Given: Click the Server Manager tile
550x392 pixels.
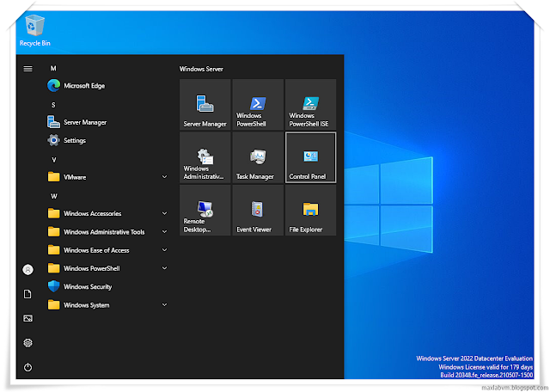Looking at the screenshot, I should [x=205, y=105].
